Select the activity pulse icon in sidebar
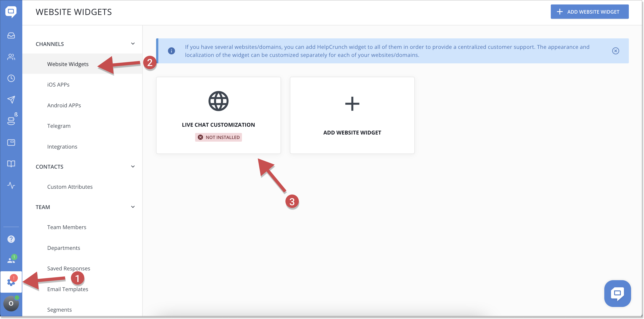This screenshot has height=319, width=644. (11, 185)
